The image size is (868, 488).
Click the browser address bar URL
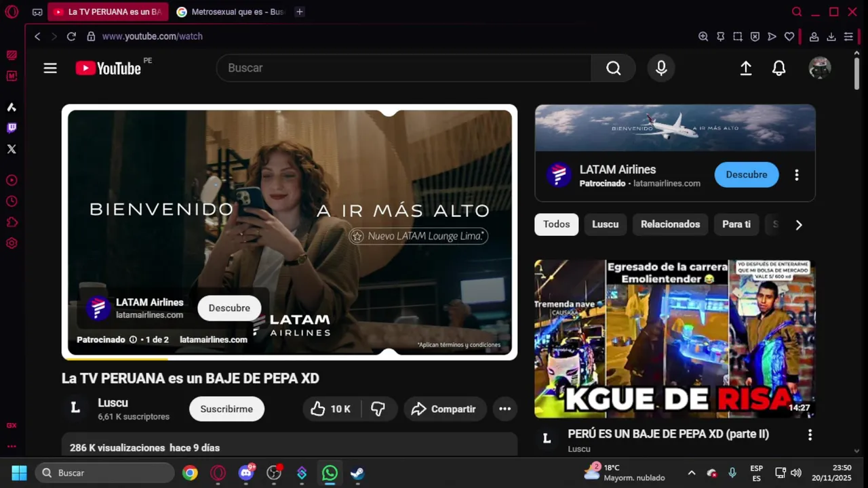point(153,37)
